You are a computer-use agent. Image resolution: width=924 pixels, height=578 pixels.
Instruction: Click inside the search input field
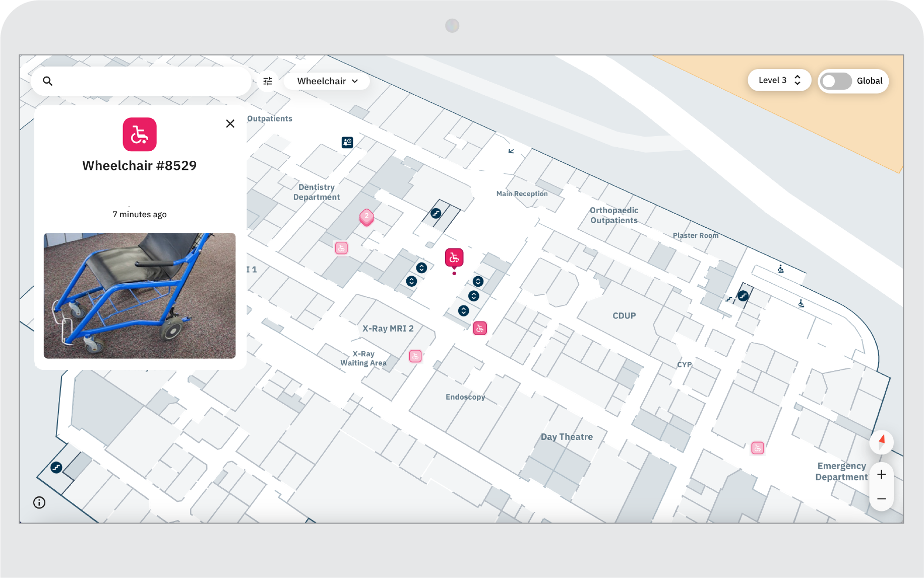151,81
